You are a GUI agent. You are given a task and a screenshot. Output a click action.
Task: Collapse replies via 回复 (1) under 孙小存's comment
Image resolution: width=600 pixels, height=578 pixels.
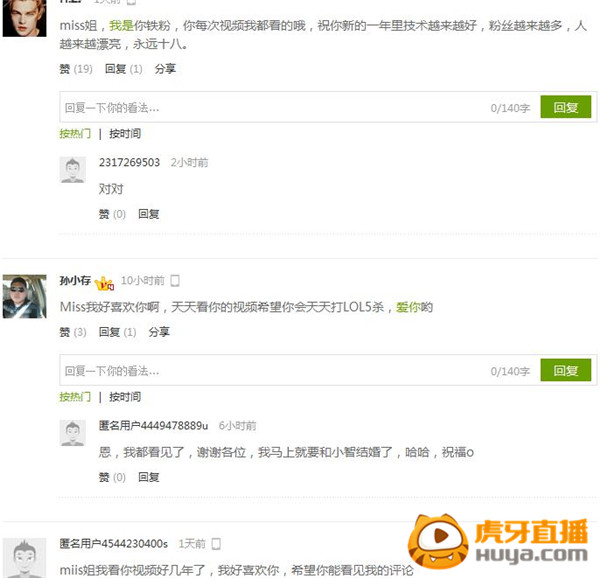117,332
